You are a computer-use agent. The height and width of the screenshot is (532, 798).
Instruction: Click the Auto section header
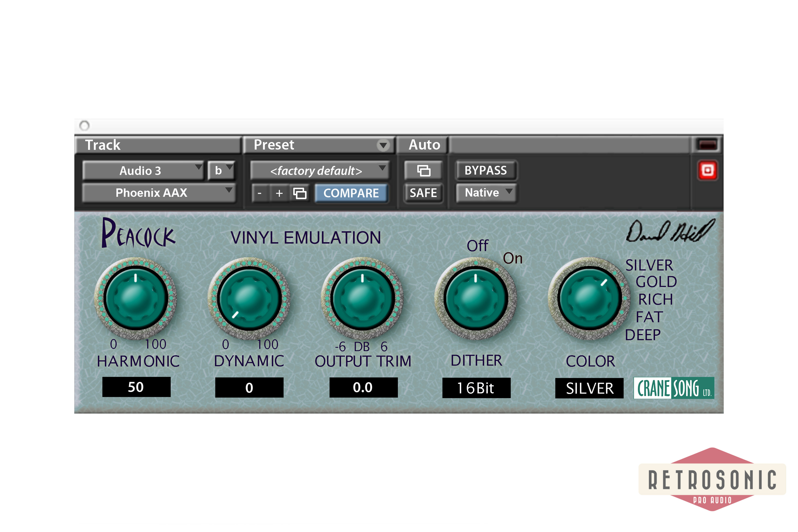pos(423,145)
